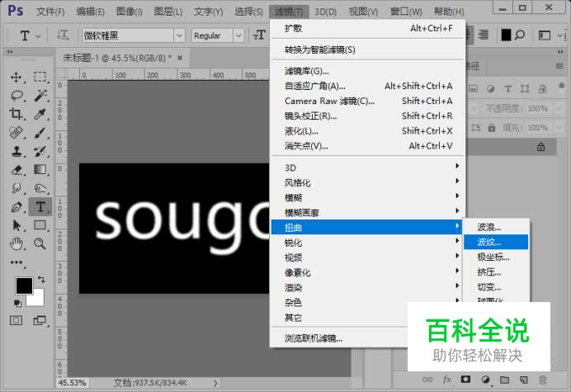Add a layer mask
571x392 pixels.
click(x=465, y=380)
